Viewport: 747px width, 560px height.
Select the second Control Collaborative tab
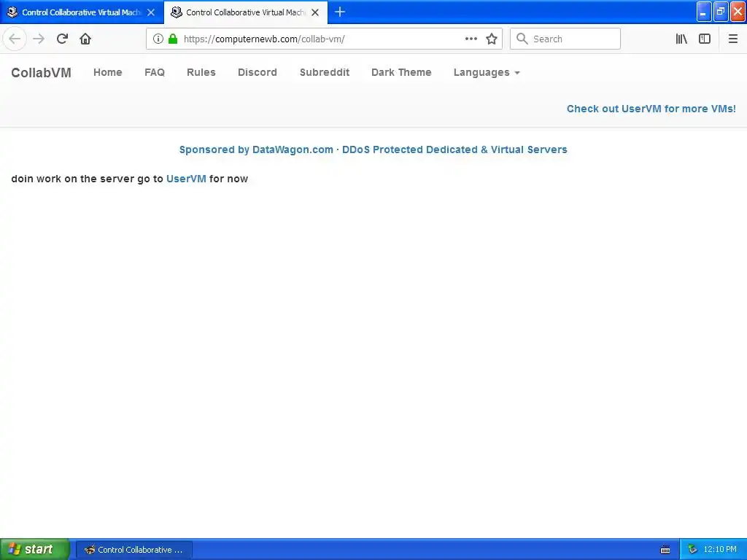245,12
